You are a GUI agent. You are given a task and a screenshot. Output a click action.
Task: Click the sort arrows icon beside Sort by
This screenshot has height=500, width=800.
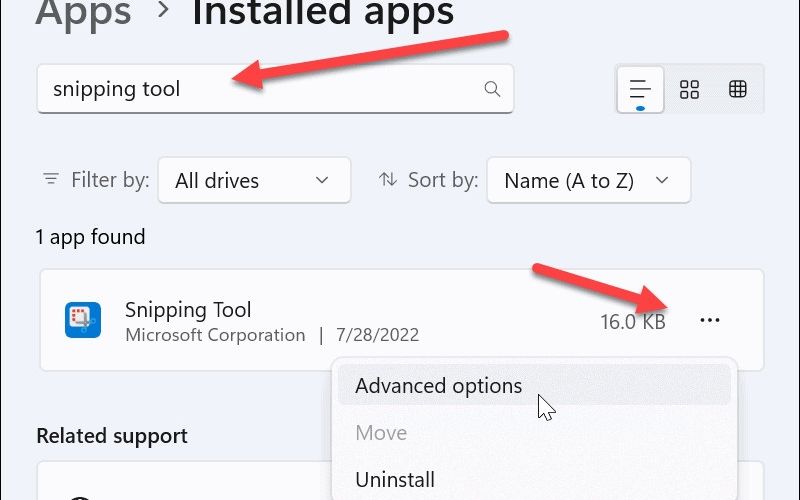tap(388, 180)
